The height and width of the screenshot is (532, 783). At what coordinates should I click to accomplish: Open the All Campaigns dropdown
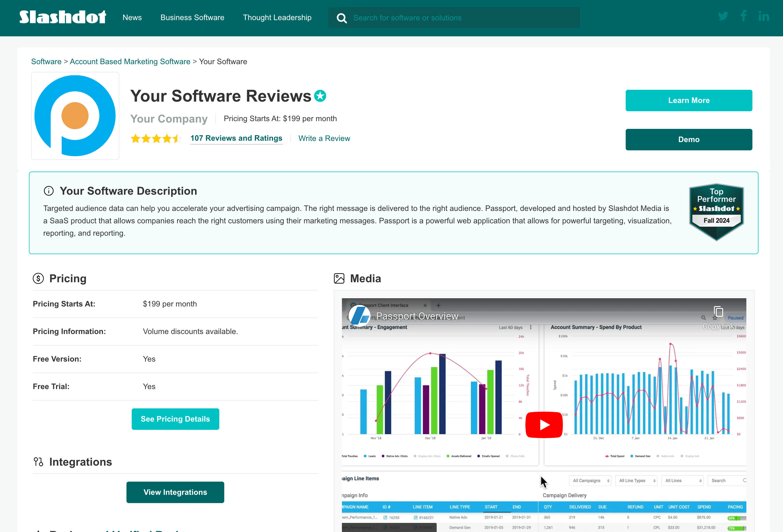pyautogui.click(x=590, y=481)
